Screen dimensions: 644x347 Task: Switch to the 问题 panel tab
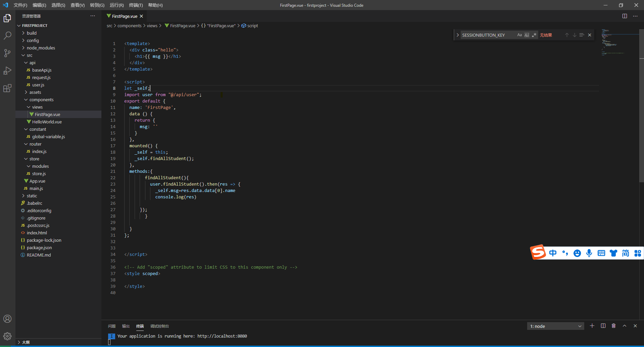tap(112, 326)
